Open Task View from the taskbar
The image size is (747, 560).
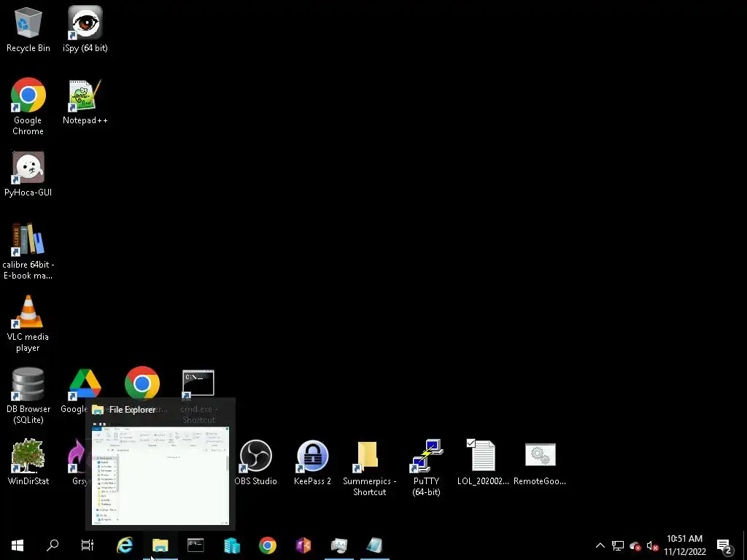click(x=88, y=545)
